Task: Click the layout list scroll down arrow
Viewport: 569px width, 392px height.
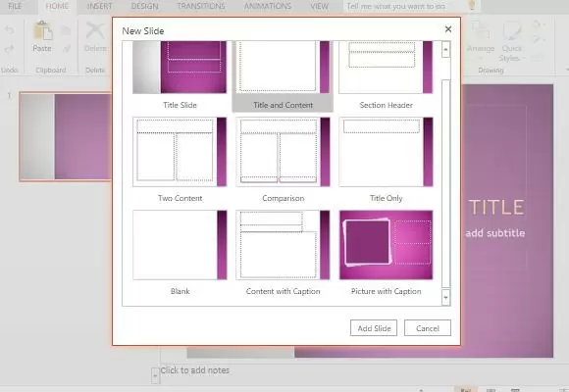Action: pos(445,297)
